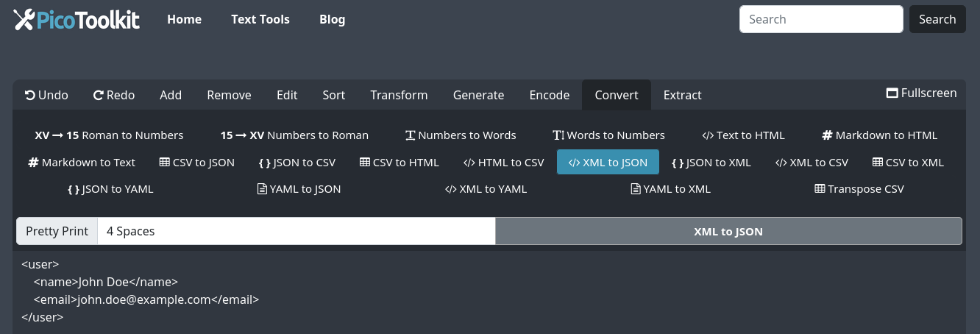
Task: Select the CSV to JSON converter
Action: (x=196, y=162)
